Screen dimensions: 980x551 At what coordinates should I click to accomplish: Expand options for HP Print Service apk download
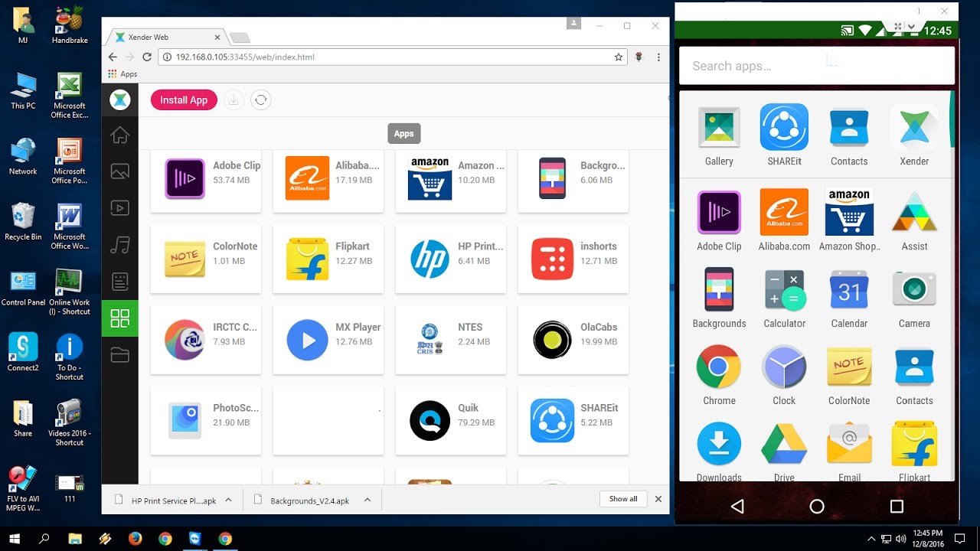(x=229, y=500)
